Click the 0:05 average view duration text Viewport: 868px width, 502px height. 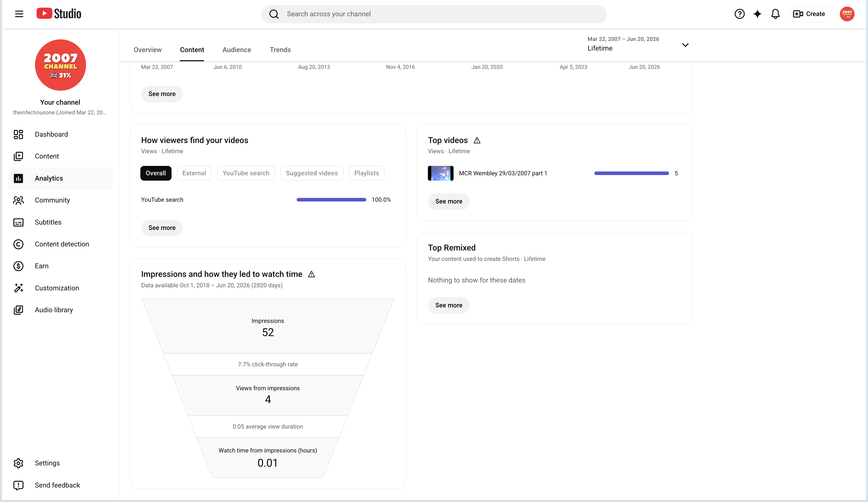point(268,427)
